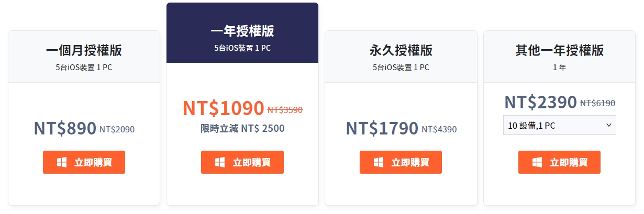Click the crossed-out NT$6190 original price

pos(597,103)
